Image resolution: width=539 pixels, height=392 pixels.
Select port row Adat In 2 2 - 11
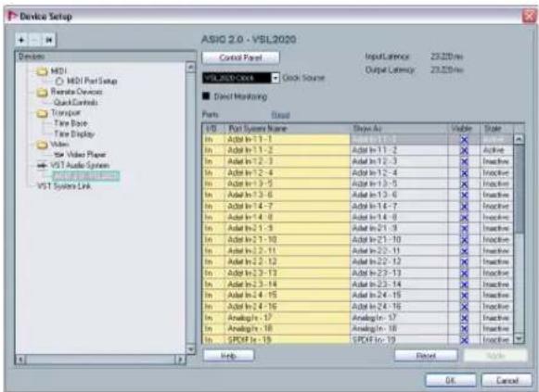tap(357, 251)
